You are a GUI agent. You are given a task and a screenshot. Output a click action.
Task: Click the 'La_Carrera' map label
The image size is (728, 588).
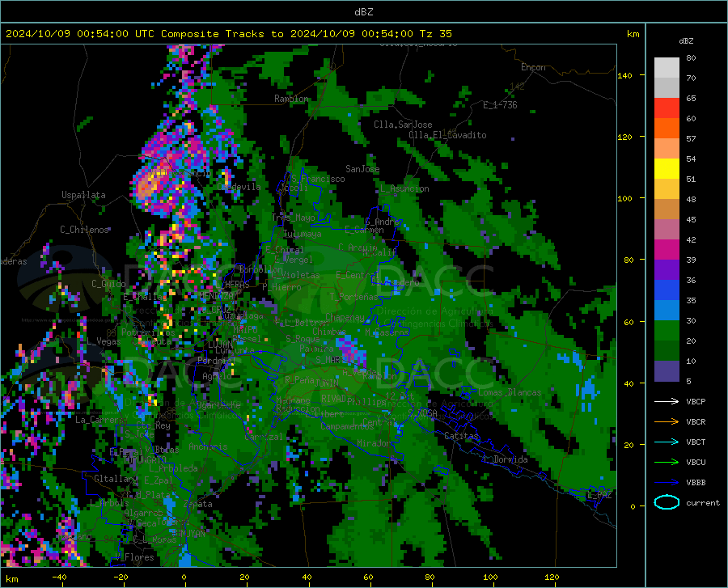click(101, 420)
